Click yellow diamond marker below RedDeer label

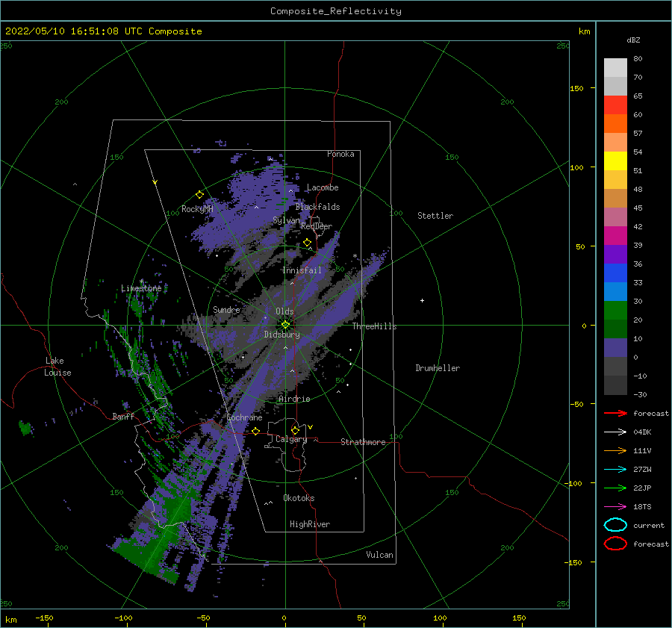point(307,243)
